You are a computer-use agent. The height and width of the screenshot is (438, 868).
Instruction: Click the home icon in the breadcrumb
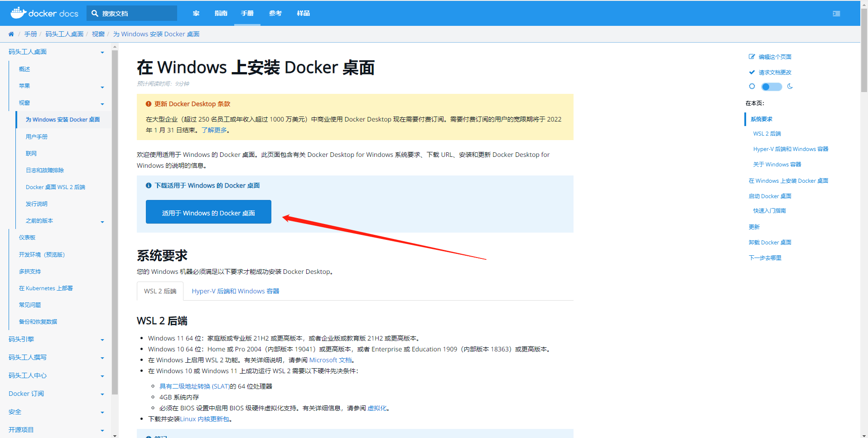(10, 34)
